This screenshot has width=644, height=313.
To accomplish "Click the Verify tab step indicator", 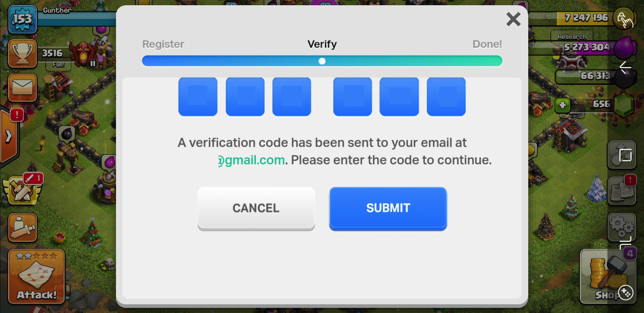I will coord(322,44).
